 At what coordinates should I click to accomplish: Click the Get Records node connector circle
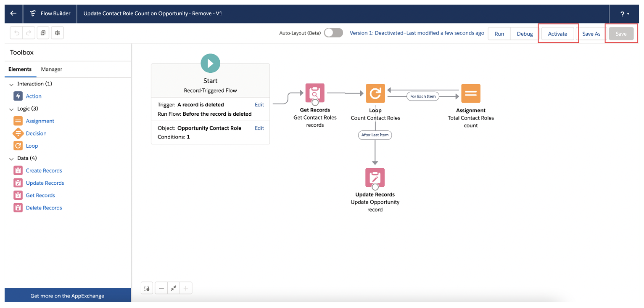pyautogui.click(x=315, y=102)
